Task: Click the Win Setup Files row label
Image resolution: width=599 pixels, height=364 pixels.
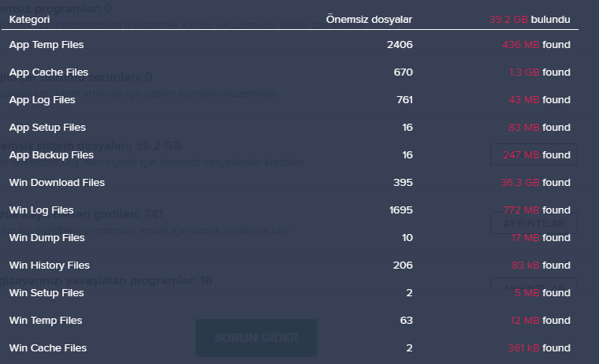Action: 47,293
